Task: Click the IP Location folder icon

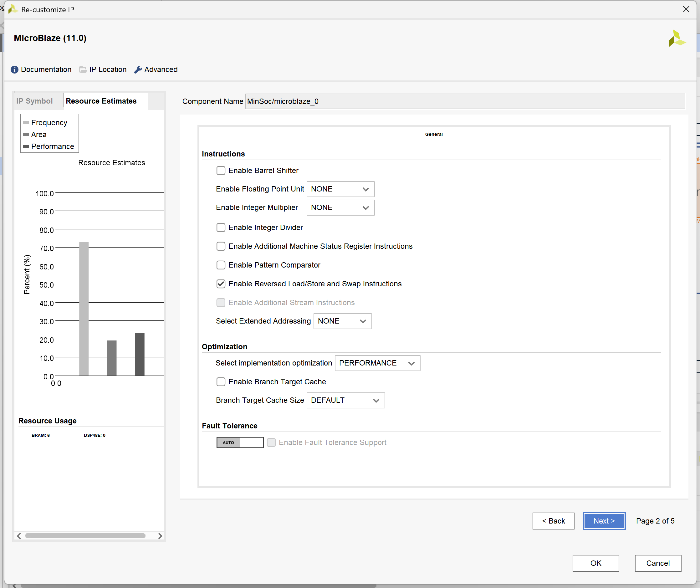Action: coord(83,70)
